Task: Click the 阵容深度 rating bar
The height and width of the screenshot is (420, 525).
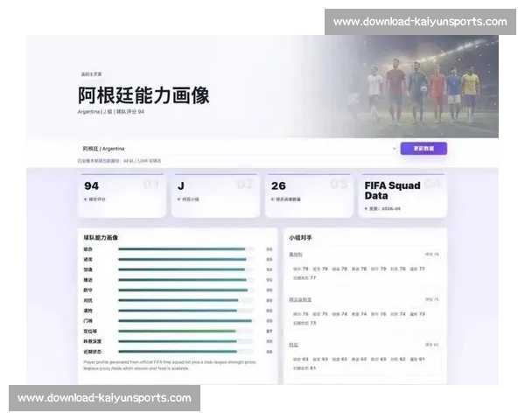Action: [185, 341]
